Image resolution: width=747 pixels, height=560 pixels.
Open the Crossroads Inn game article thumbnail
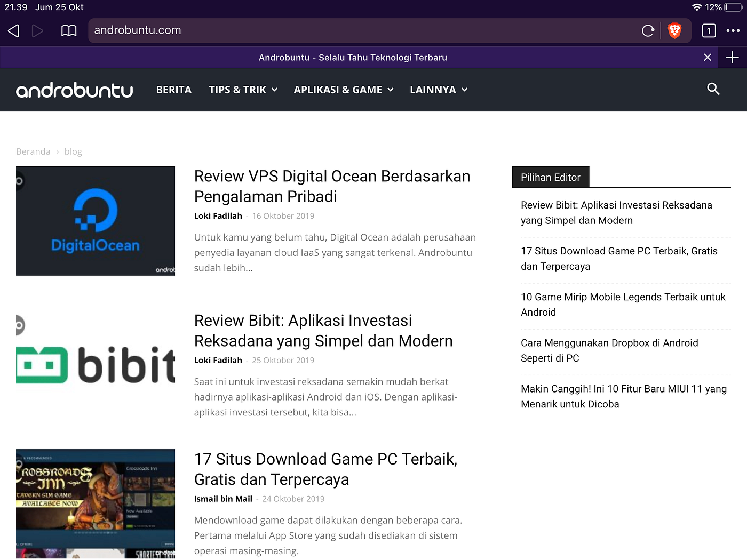click(96, 503)
